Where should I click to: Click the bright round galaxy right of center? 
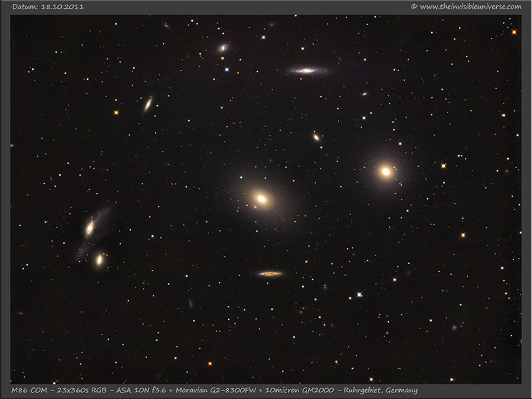pos(385,171)
